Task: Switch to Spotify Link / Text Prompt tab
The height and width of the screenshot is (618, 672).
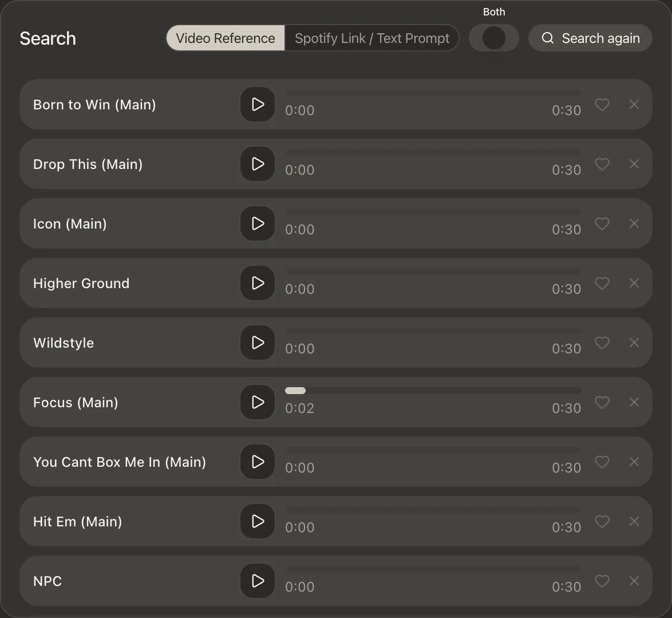Action: [372, 38]
